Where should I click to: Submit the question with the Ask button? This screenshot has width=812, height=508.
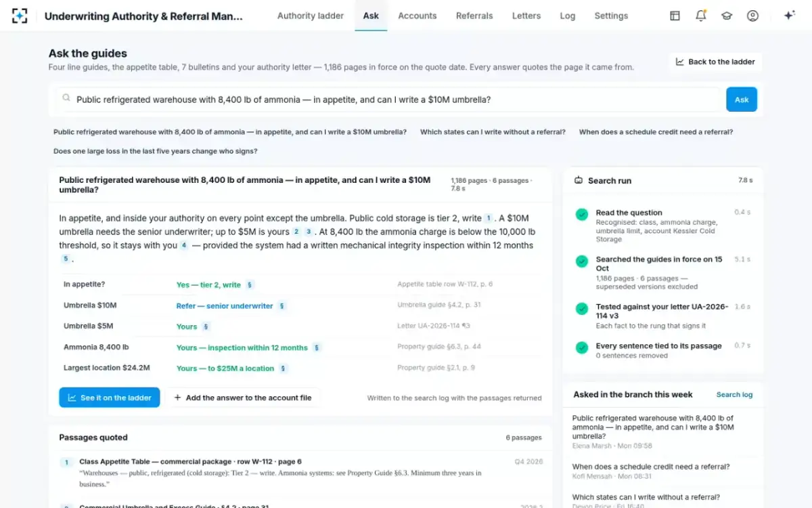[742, 100]
